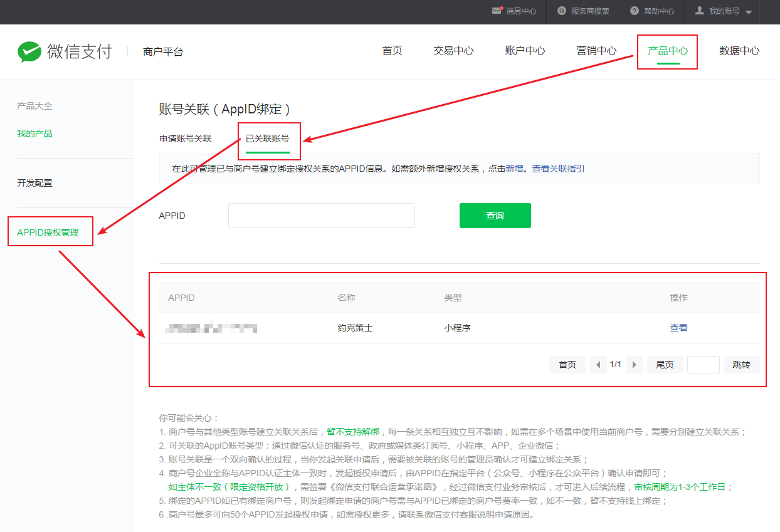The image size is (780, 532).
Task: Click the 帮助中心 question mark icon
Action: [635, 11]
